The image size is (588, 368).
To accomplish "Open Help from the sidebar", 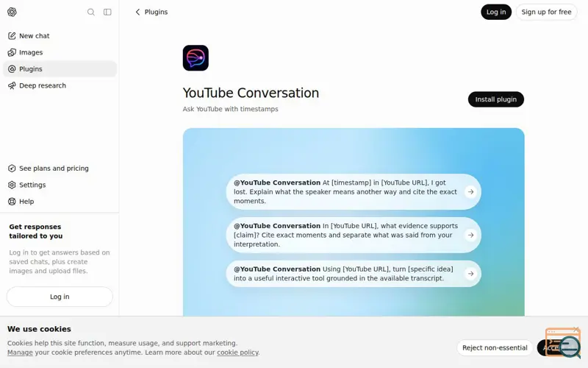I will click(60, 201).
